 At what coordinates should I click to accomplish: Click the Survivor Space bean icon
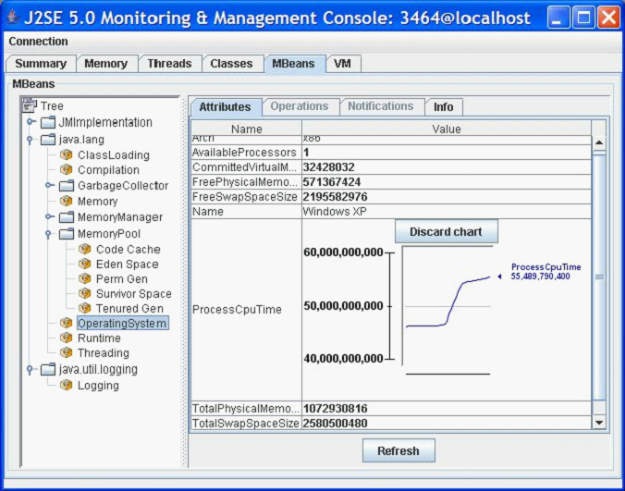[85, 293]
